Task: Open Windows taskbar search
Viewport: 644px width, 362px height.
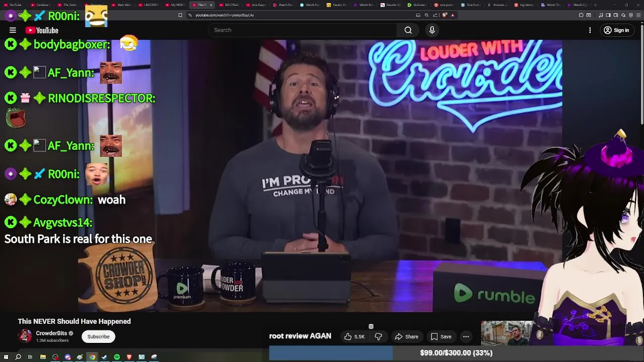Action: pos(18,357)
